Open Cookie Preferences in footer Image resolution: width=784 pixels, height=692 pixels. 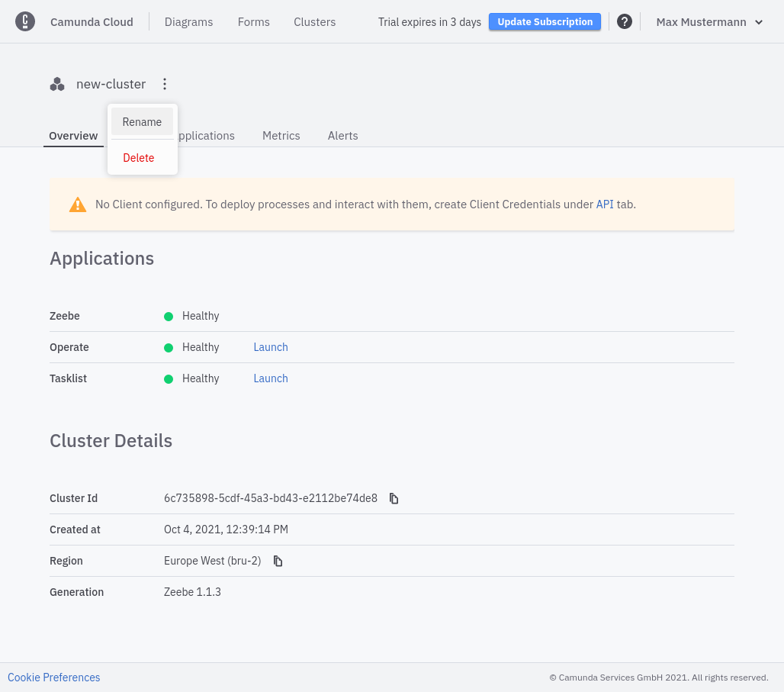point(54,678)
